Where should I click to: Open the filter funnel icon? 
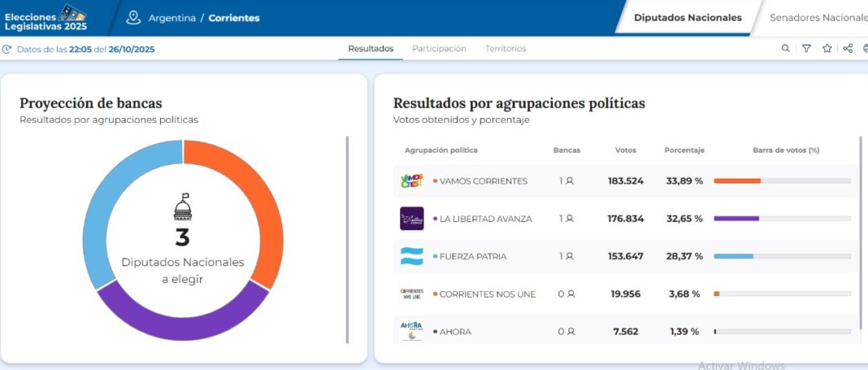[x=806, y=49]
